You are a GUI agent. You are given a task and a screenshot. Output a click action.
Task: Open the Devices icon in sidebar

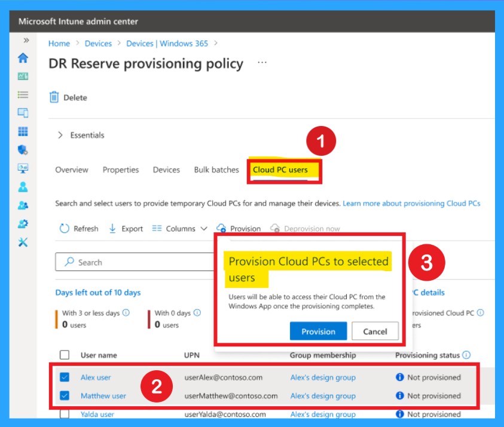point(23,113)
